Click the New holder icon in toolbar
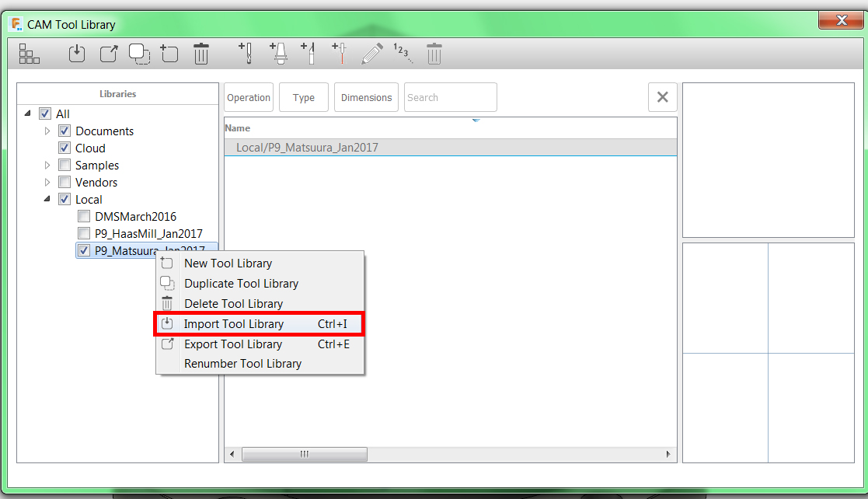The height and width of the screenshot is (499, 868). coord(278,54)
